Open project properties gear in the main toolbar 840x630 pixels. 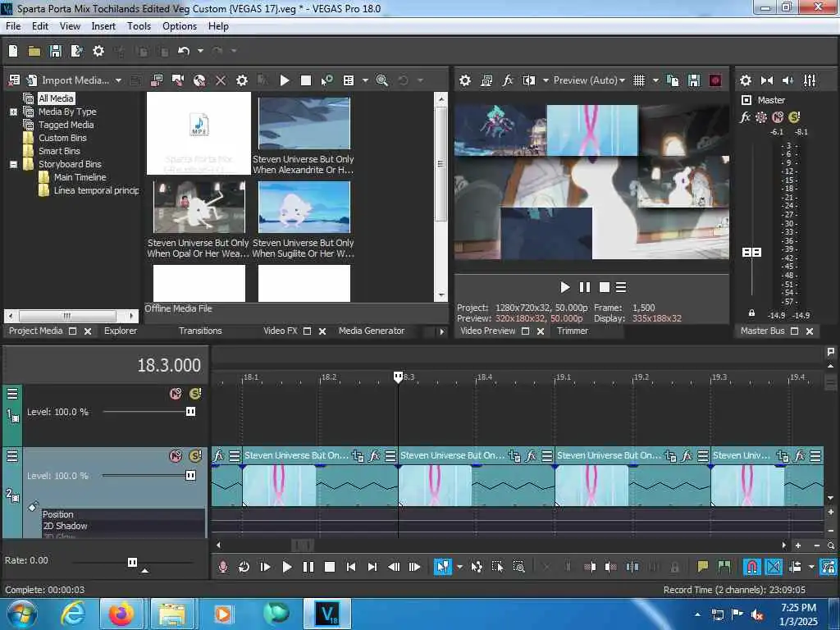(98, 51)
